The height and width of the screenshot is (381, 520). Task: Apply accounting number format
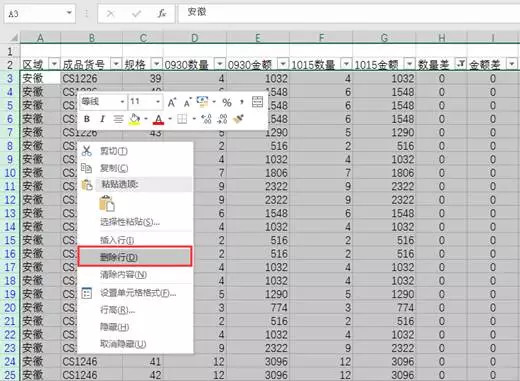pyautogui.click(x=202, y=102)
